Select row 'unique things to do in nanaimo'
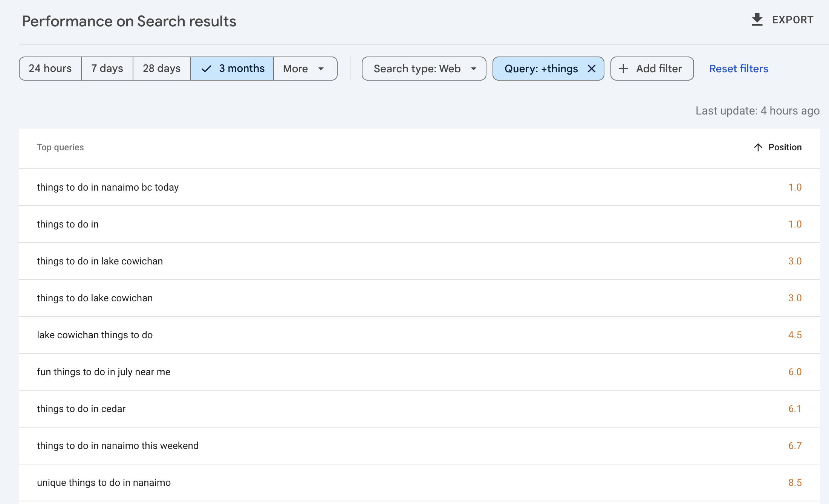Viewport: 829px width, 504px height. (104, 483)
